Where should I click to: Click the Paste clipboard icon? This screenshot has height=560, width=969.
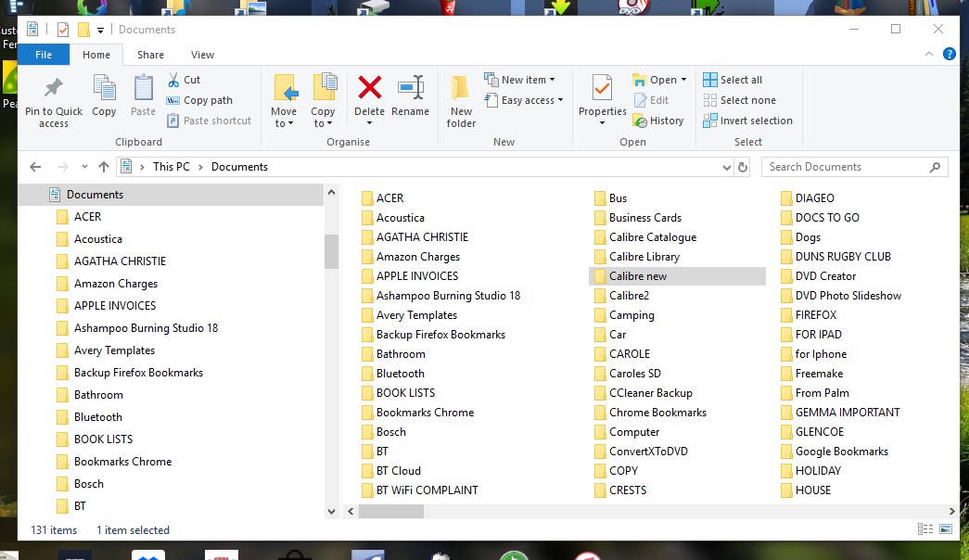tap(144, 88)
